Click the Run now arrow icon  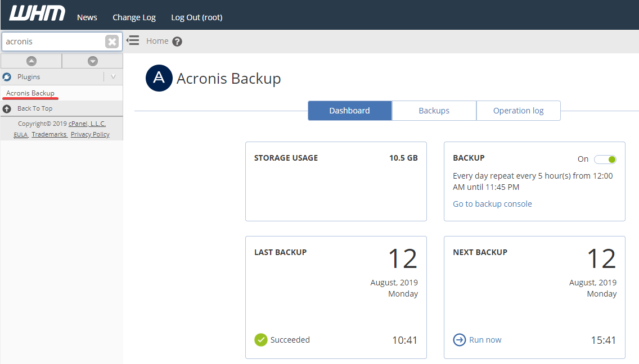[x=459, y=340]
